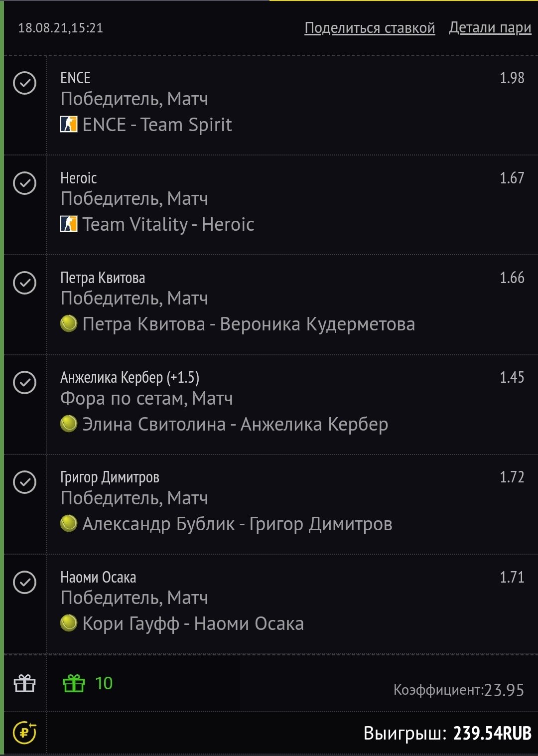Open the Поделиться ставкой link
538x756 pixels.
click(370, 28)
